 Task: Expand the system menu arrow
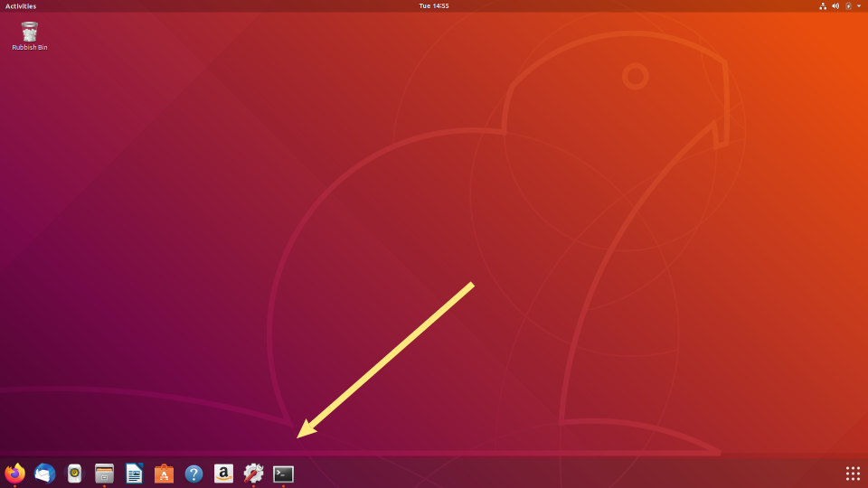(x=859, y=6)
